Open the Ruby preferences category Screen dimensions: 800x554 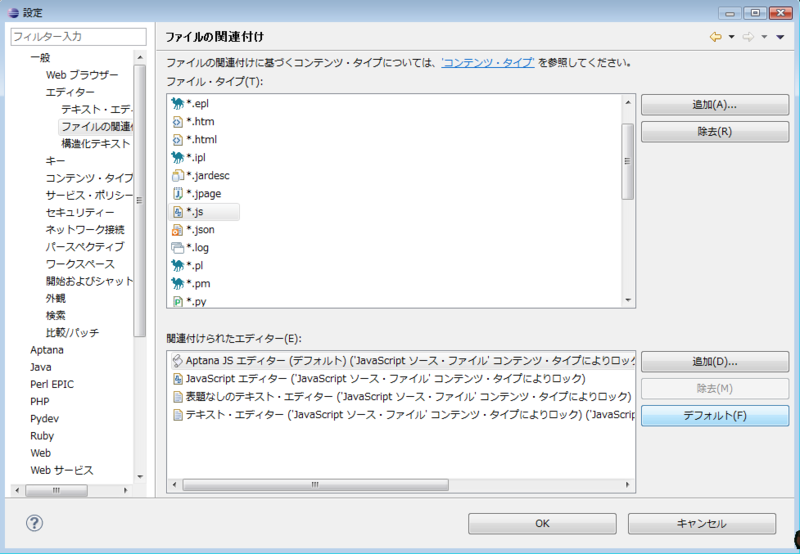(42, 436)
